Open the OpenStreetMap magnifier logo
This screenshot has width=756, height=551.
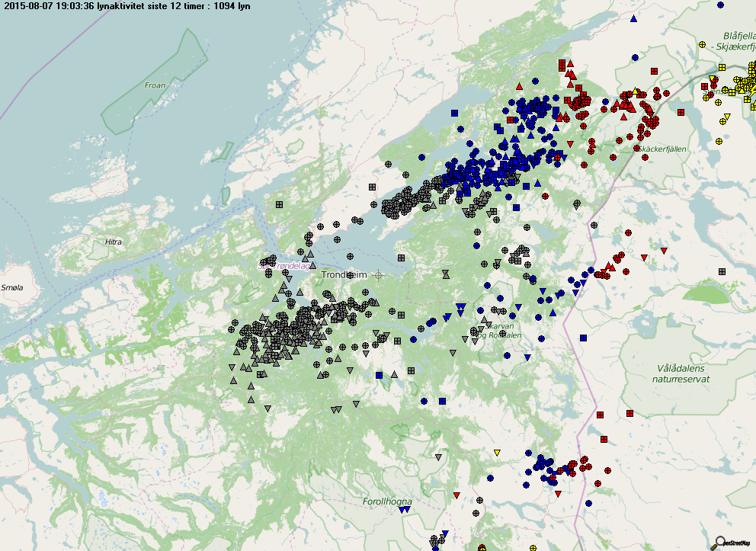[x=719, y=543]
